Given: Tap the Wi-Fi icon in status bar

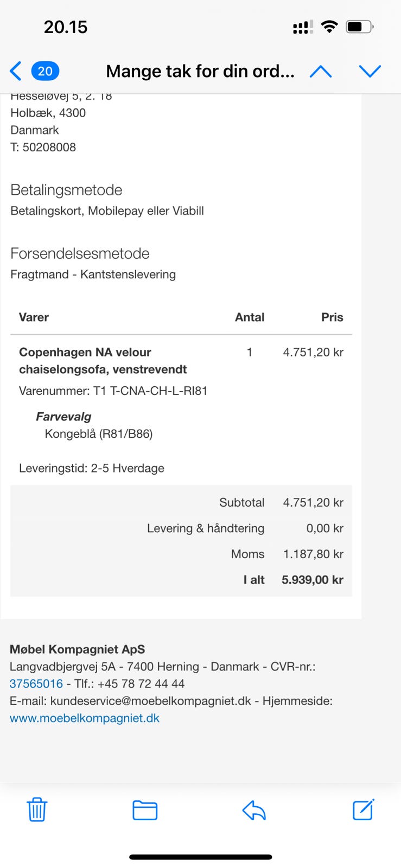Looking at the screenshot, I should point(329,27).
